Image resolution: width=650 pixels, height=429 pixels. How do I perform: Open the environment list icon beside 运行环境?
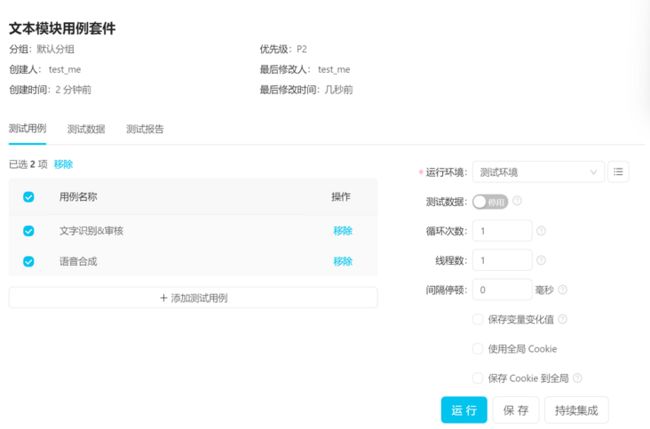coord(618,172)
